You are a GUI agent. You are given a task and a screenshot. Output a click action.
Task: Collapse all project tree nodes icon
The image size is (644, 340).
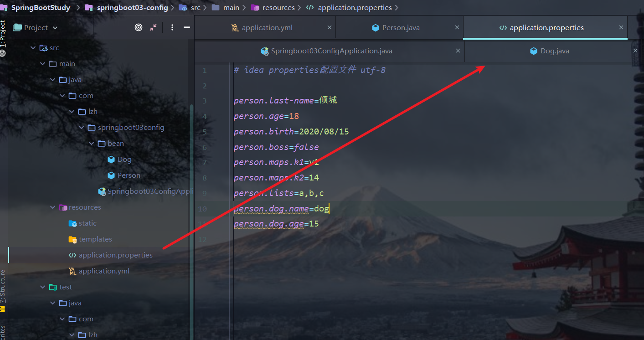(x=153, y=27)
